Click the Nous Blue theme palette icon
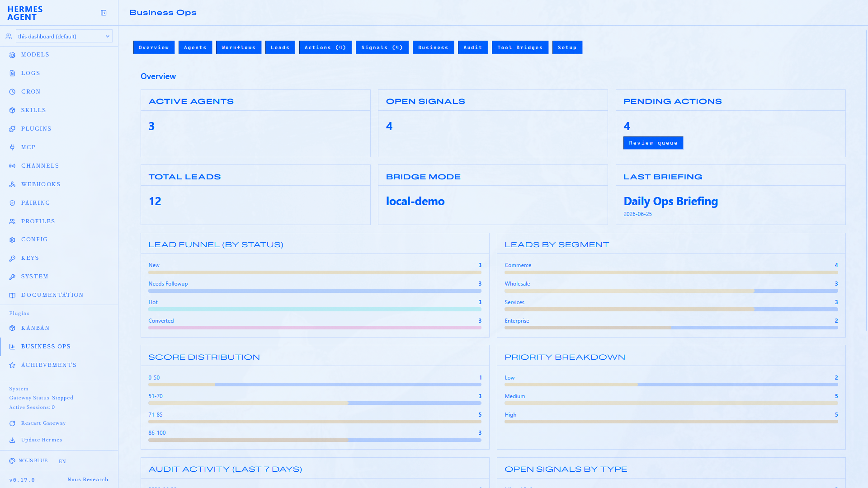The image size is (868, 488). 12,461
